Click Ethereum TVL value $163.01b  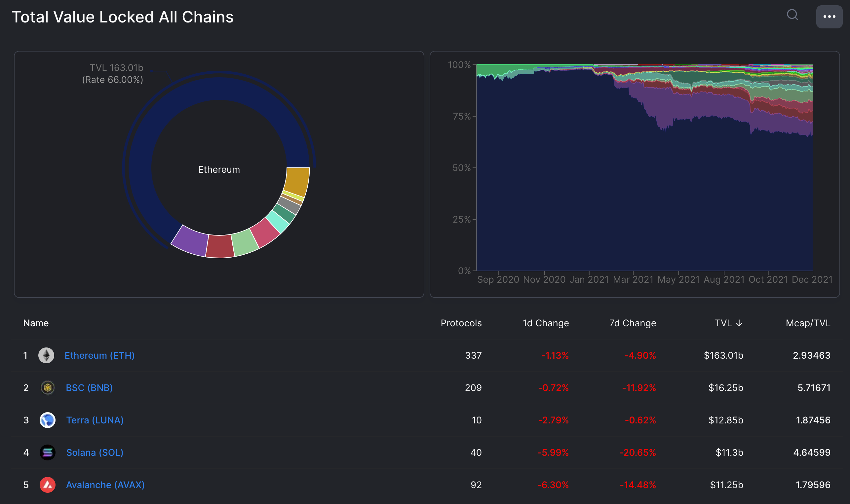tap(723, 355)
